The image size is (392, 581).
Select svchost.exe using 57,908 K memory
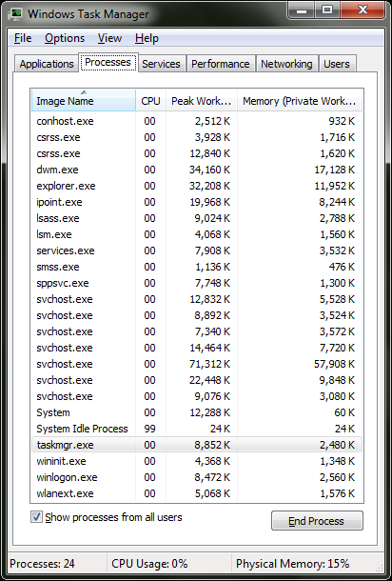click(x=197, y=364)
